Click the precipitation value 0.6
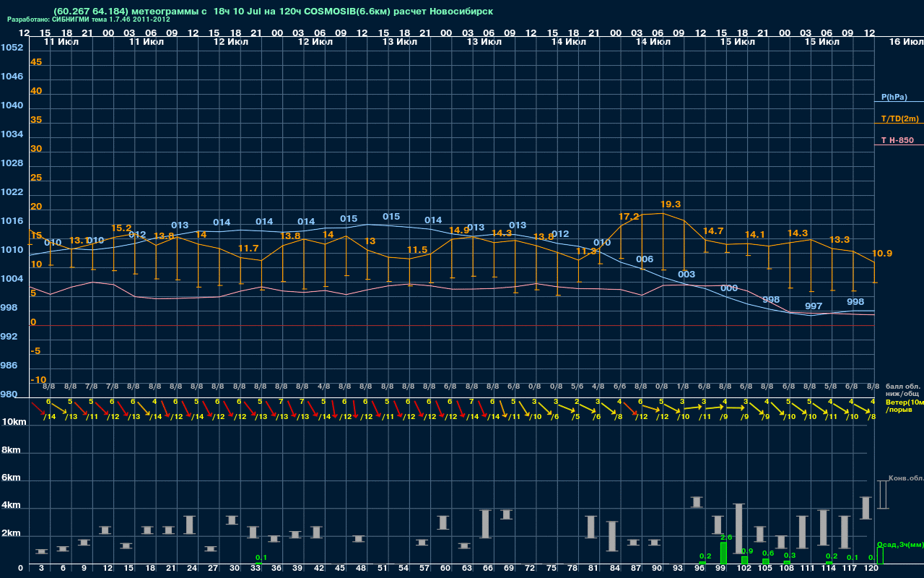This screenshot has width=924, height=578. click(768, 553)
